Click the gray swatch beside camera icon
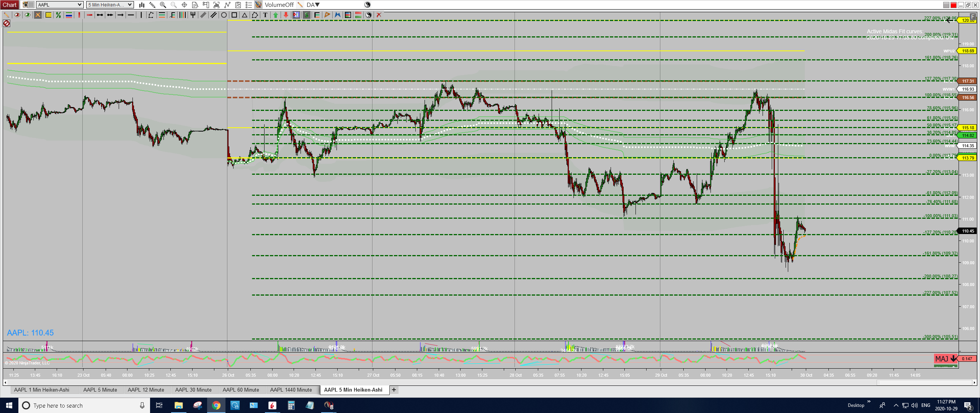 32,5
